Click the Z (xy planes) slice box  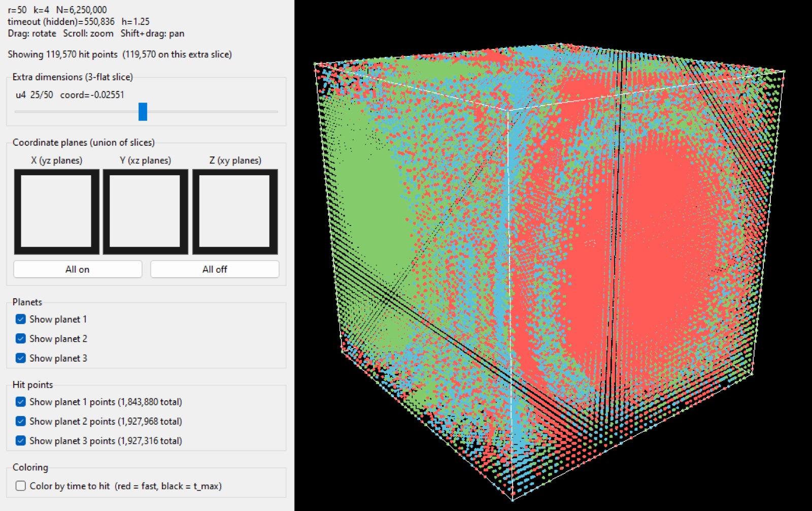pyautogui.click(x=235, y=212)
